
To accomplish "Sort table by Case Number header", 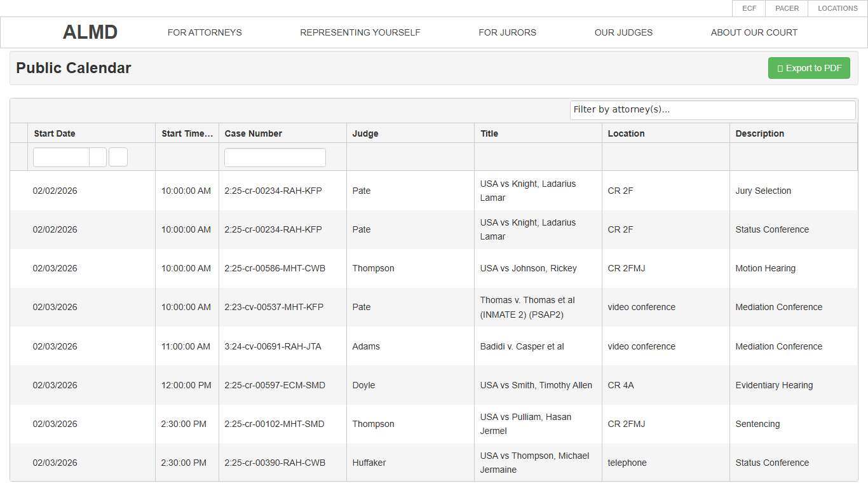I will [x=253, y=133].
